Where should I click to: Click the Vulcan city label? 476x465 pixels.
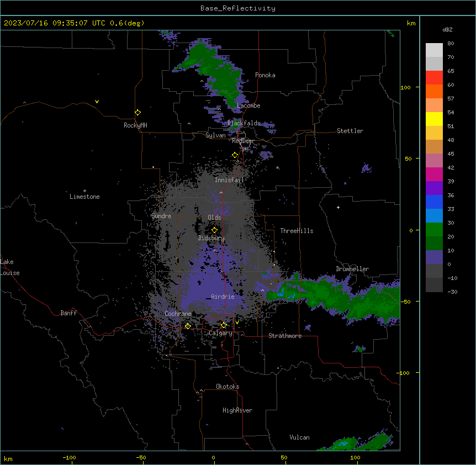(300, 437)
